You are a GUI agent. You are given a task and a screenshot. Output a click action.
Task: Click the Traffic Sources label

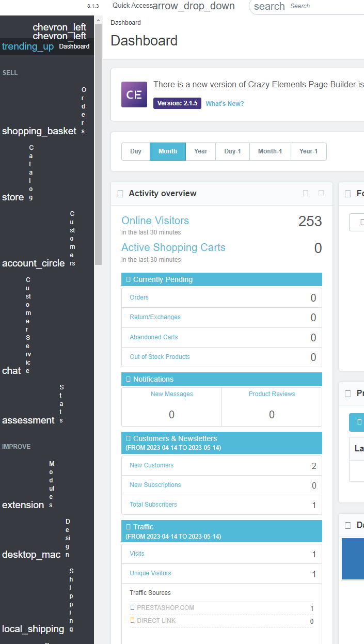150,593
